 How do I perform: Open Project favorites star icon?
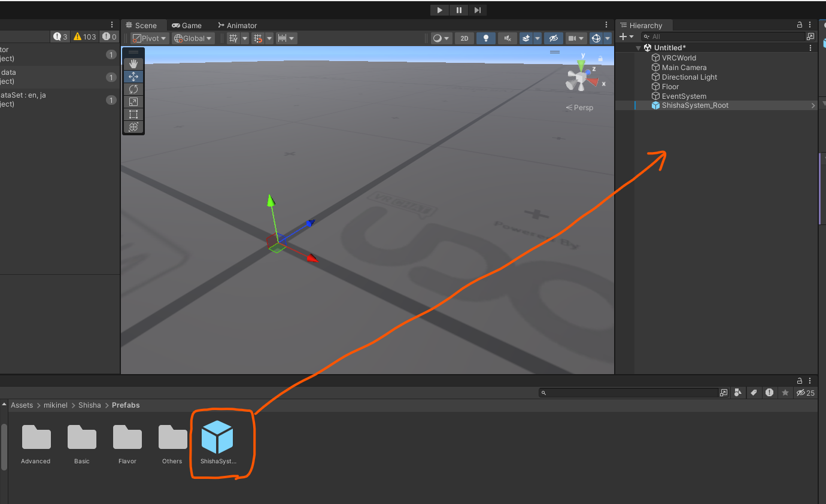[x=785, y=393]
